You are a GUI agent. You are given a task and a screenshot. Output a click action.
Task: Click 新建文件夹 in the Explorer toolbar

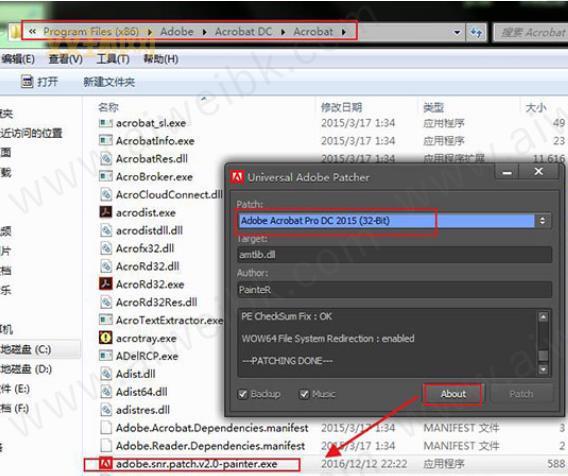tap(109, 82)
